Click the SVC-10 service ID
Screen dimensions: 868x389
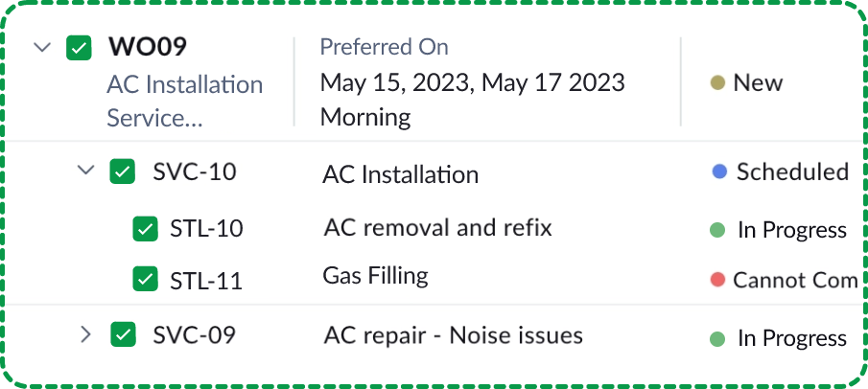coord(195,172)
